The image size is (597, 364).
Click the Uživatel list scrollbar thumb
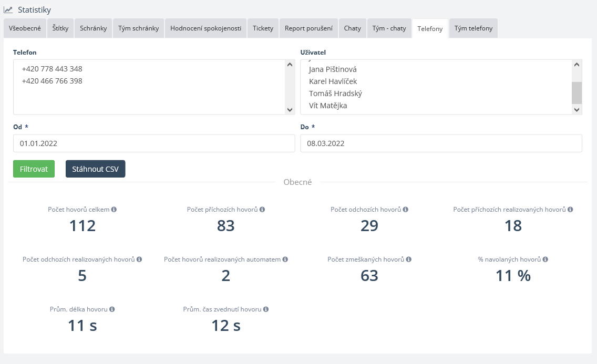click(577, 93)
